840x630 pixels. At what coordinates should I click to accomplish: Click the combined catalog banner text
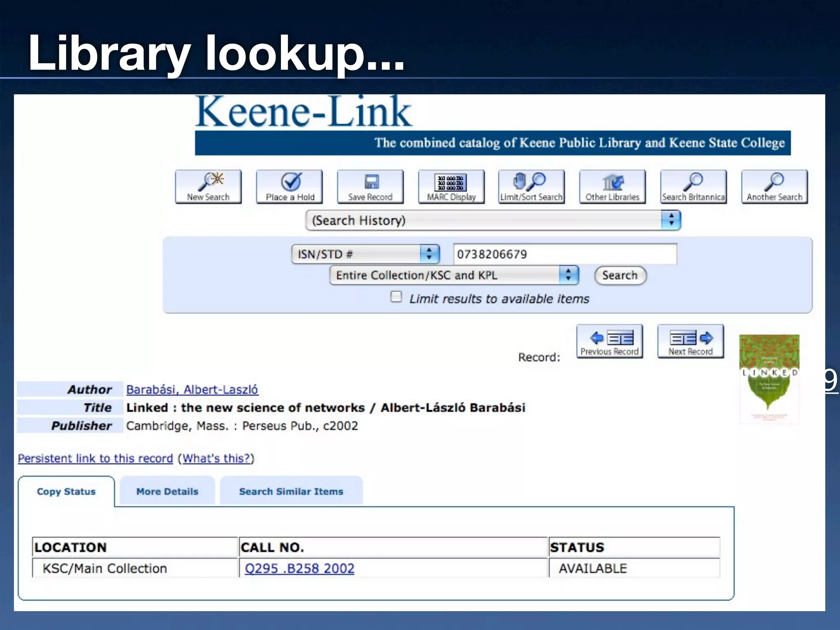tap(580, 143)
